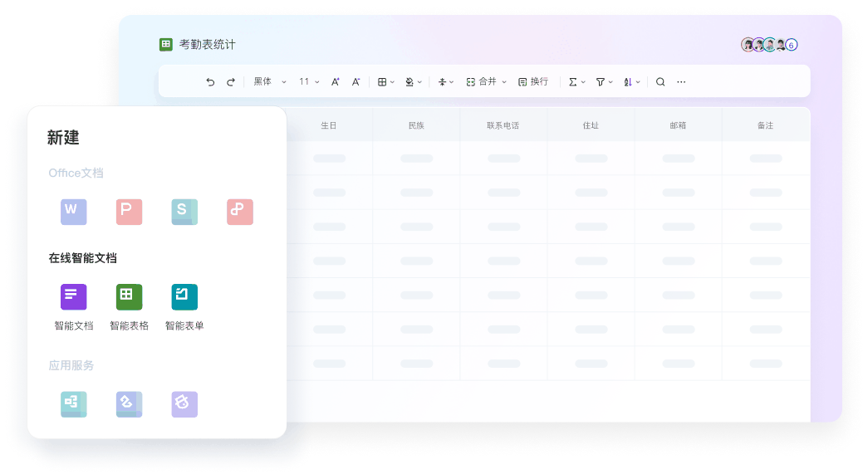The width and height of the screenshot is (868, 474).
Task: Click the filter funnel icon
Action: (600, 82)
